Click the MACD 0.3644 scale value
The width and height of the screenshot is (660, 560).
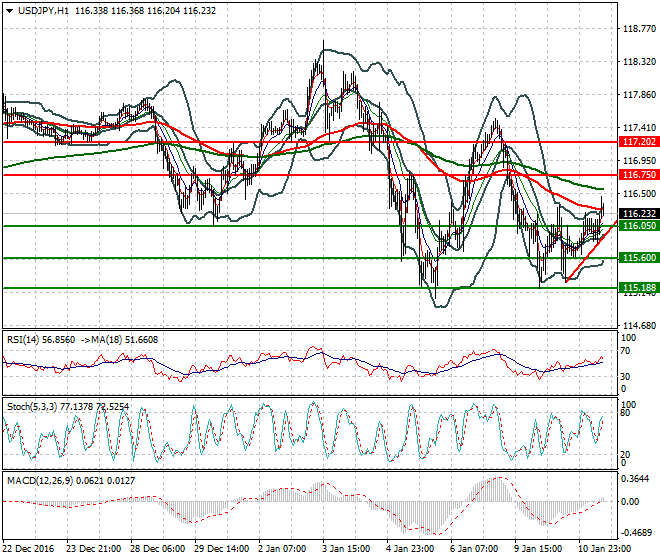click(x=635, y=479)
